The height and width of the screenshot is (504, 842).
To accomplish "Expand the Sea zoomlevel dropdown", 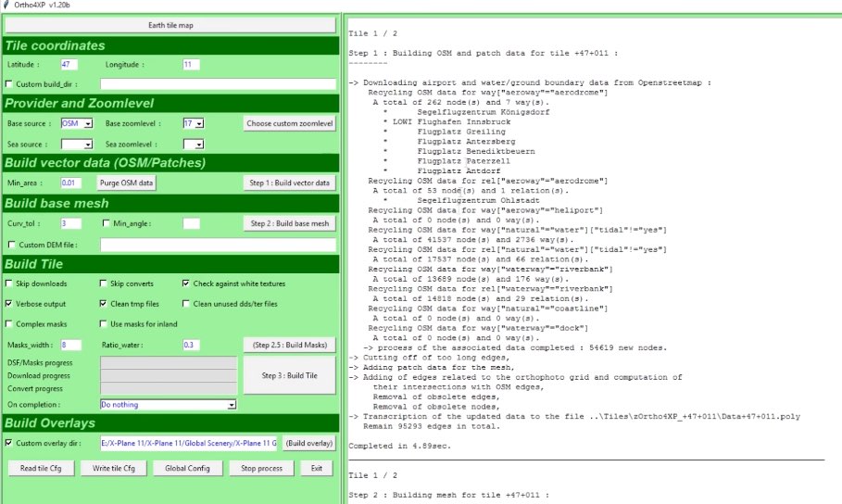I will pyautogui.click(x=199, y=145).
